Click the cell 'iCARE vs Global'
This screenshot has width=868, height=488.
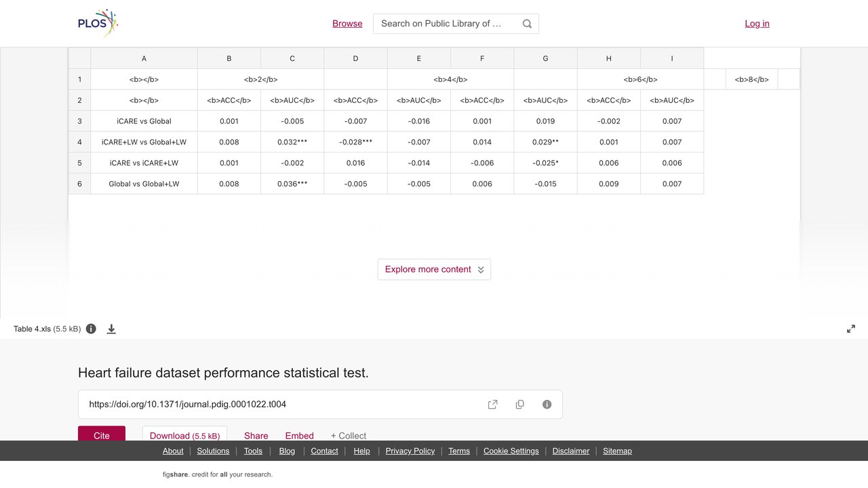(x=144, y=121)
